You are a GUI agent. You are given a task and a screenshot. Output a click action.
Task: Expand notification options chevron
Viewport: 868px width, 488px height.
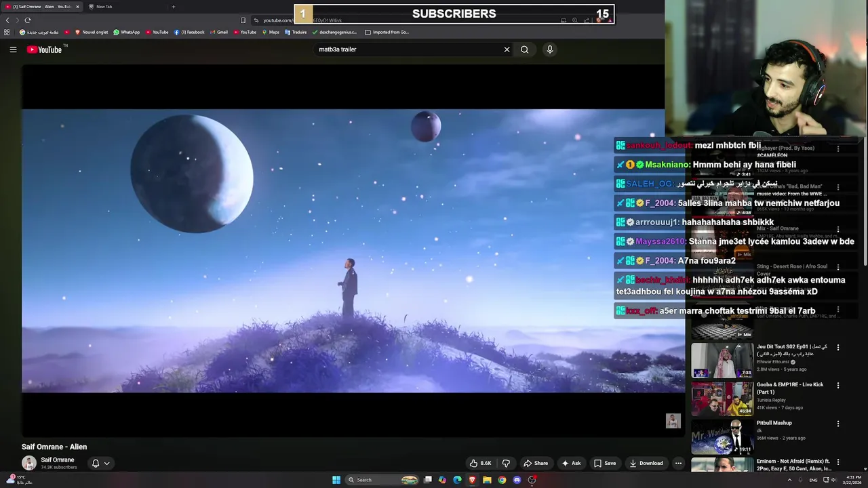click(106, 464)
